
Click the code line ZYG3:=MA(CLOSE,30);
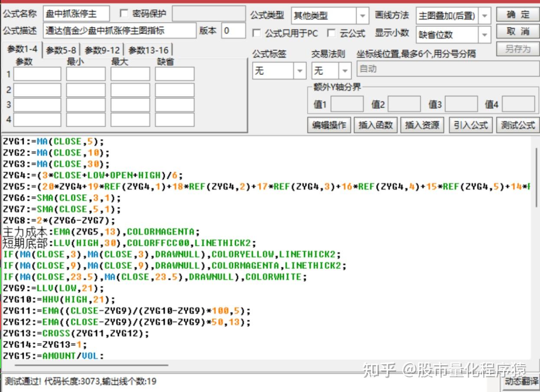point(56,164)
